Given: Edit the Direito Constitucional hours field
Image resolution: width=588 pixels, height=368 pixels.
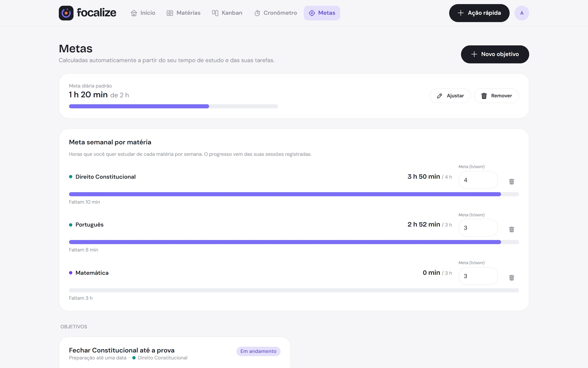Looking at the screenshot, I should [478, 180].
